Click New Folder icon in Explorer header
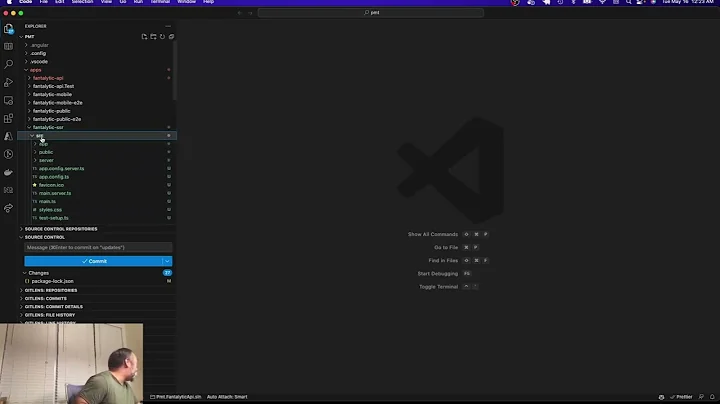Image resolution: width=720 pixels, height=404 pixels. point(153,37)
